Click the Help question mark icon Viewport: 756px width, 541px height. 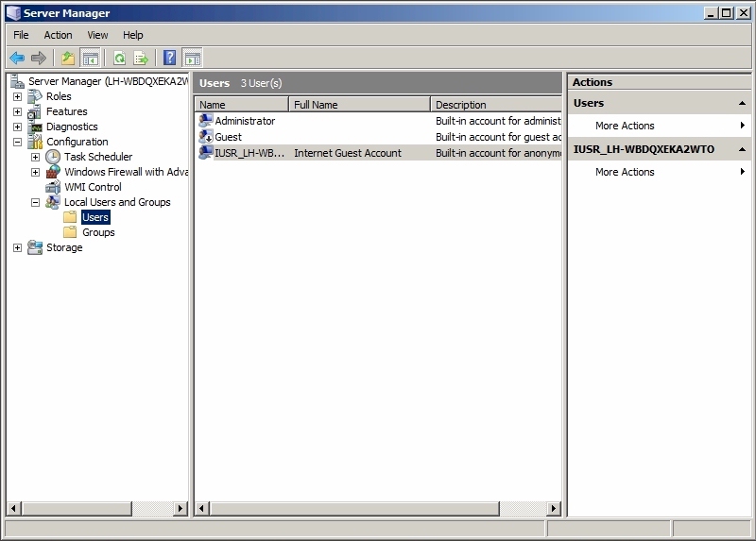169,59
